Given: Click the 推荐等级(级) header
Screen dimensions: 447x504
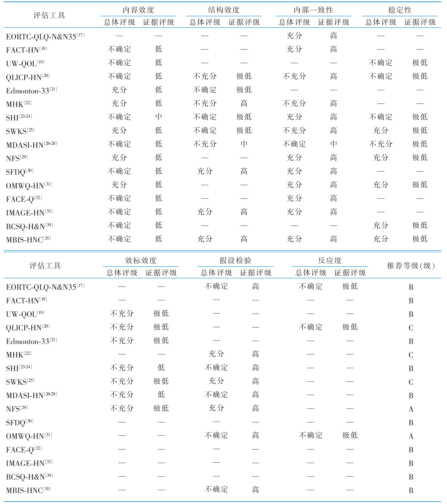Looking at the screenshot, I should (x=411, y=266).
